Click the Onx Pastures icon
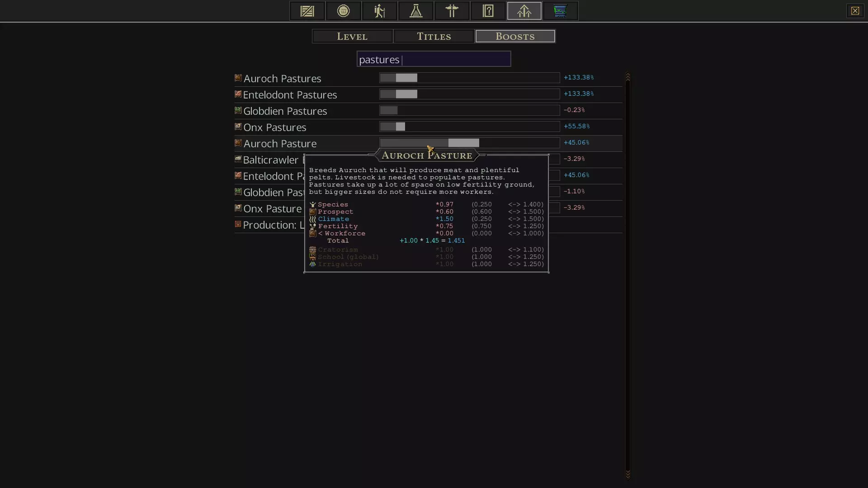 click(238, 127)
